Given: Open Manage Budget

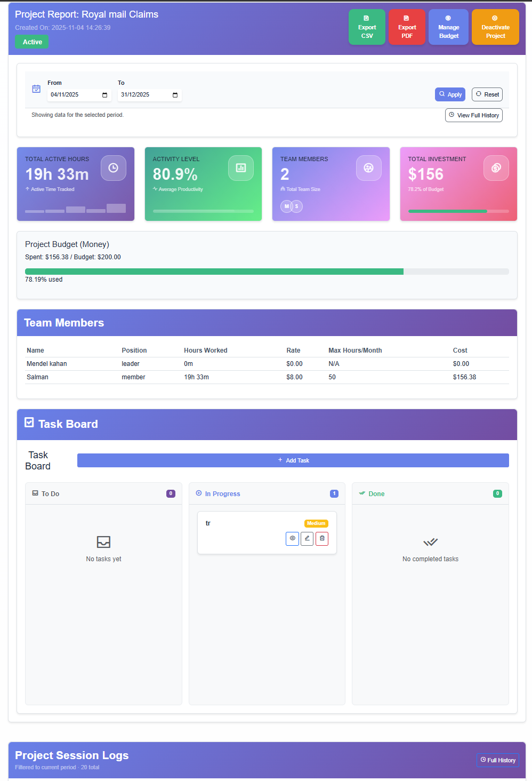Looking at the screenshot, I should (x=448, y=27).
